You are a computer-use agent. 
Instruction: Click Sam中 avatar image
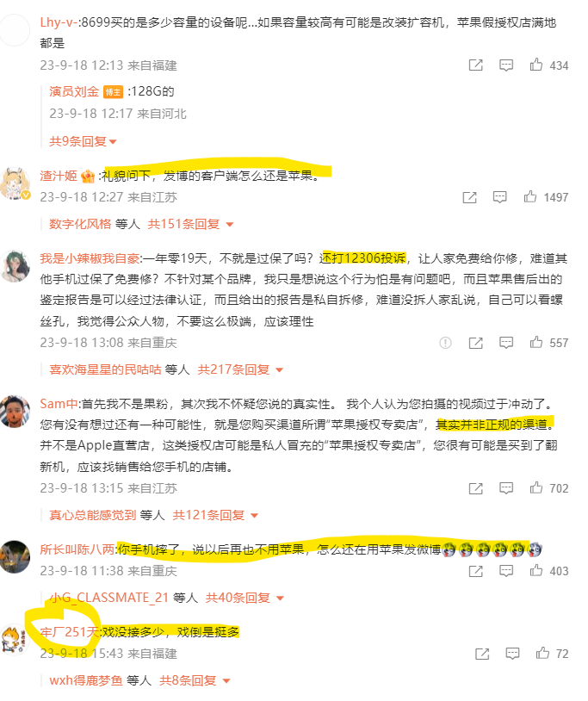point(15,412)
